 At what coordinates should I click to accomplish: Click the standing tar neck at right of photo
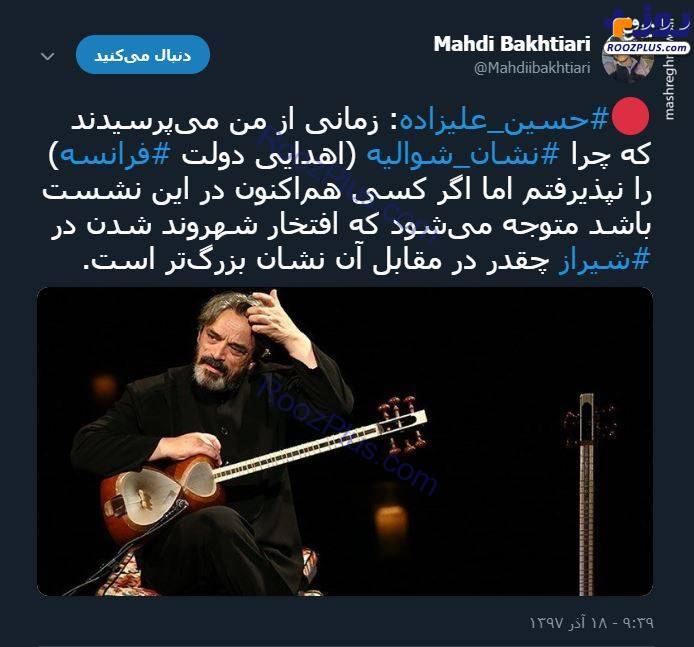click(587, 493)
